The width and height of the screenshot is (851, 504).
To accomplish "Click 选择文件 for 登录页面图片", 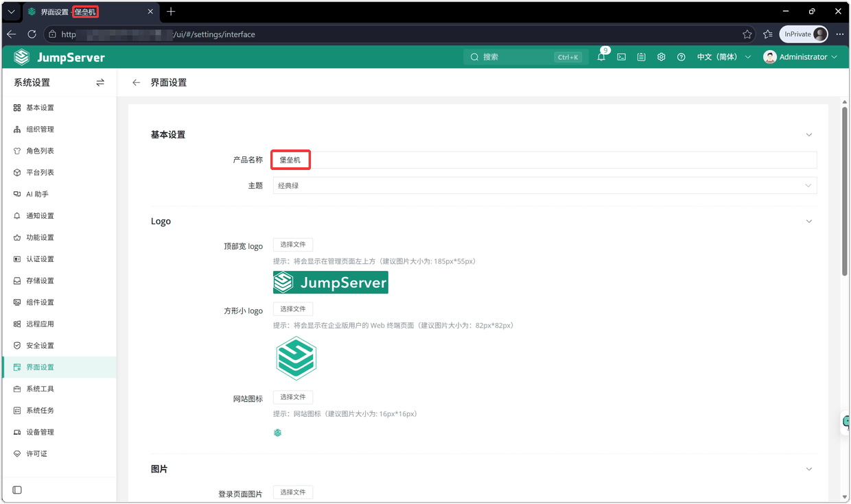I will [x=293, y=492].
